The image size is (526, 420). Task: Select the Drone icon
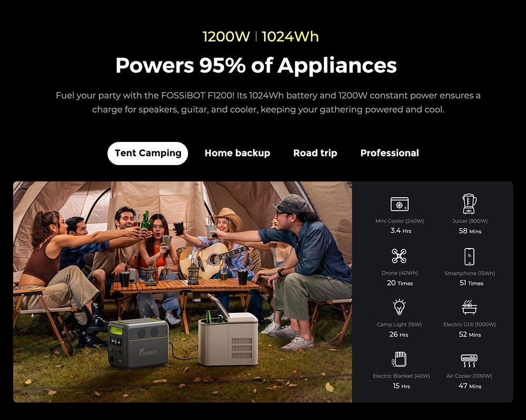click(399, 256)
